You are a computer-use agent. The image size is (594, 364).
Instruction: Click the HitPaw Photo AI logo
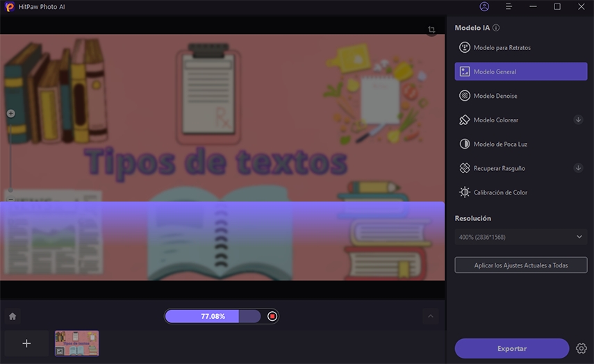click(10, 7)
